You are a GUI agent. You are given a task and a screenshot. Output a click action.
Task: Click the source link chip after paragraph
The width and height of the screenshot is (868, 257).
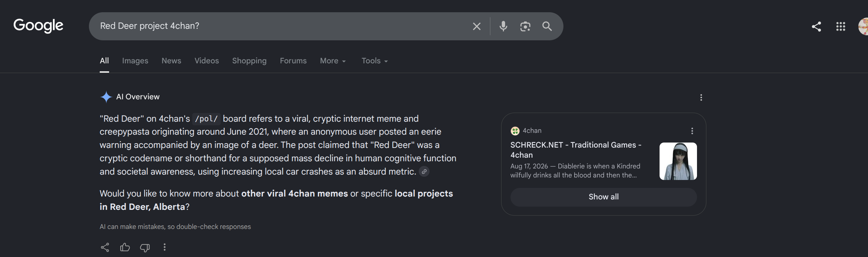click(x=424, y=172)
